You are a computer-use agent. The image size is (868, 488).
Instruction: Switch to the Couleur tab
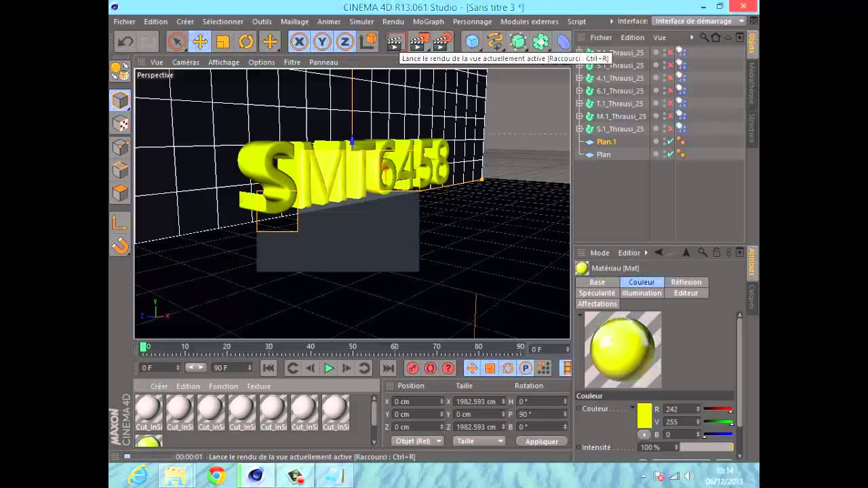pos(642,282)
